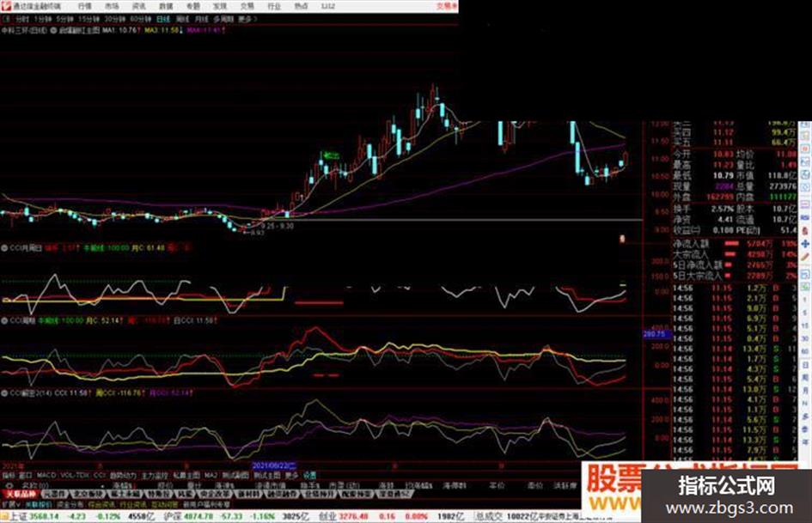Open the 热点 menu
Image resolution: width=812 pixels, height=523 pixels.
(x=301, y=6)
